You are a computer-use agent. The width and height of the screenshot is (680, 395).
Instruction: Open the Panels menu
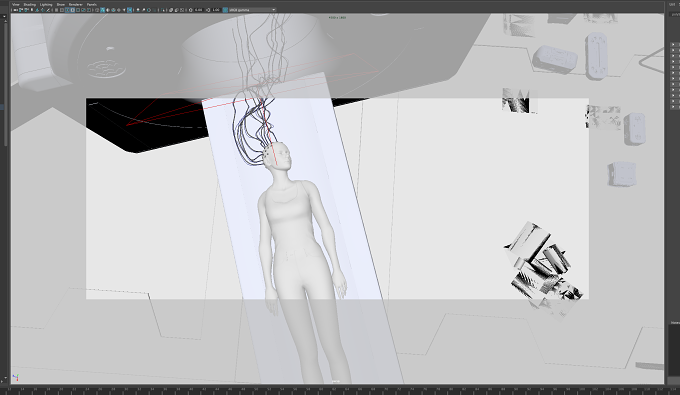tap(92, 4)
